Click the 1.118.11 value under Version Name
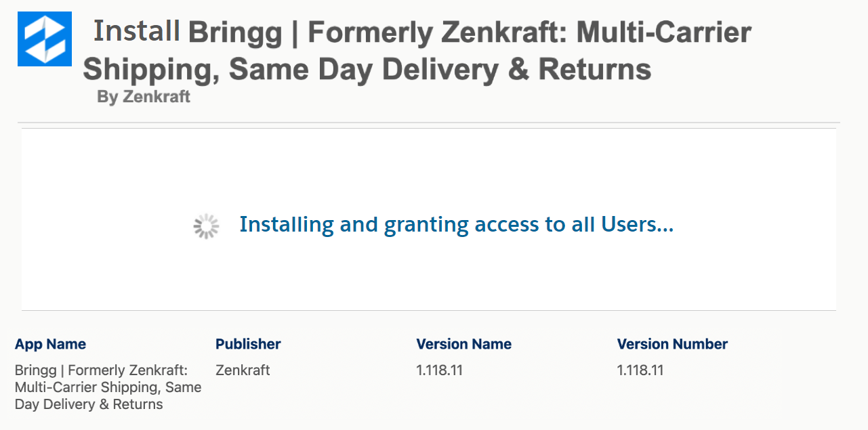 [x=439, y=370]
